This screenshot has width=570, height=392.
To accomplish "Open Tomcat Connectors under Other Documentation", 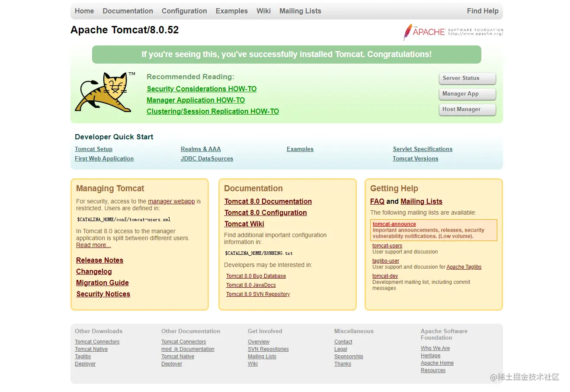I will tap(183, 342).
